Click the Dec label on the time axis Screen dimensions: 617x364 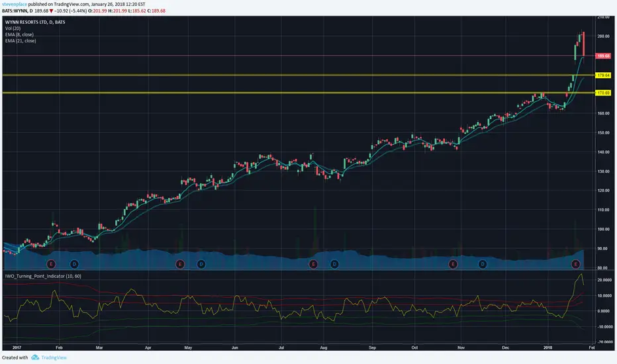(x=506, y=347)
